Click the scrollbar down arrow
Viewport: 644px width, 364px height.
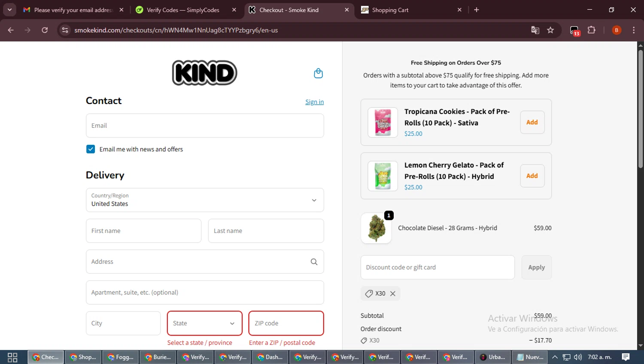pyautogui.click(x=640, y=346)
